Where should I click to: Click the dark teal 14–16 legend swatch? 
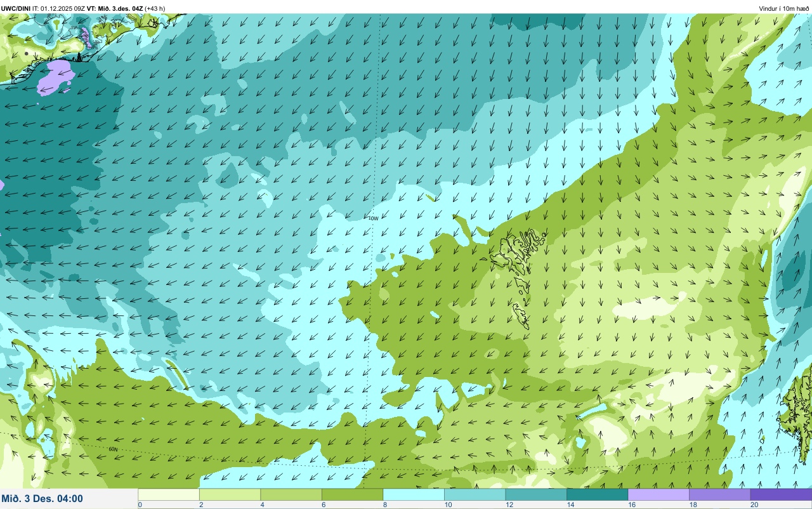597,494
